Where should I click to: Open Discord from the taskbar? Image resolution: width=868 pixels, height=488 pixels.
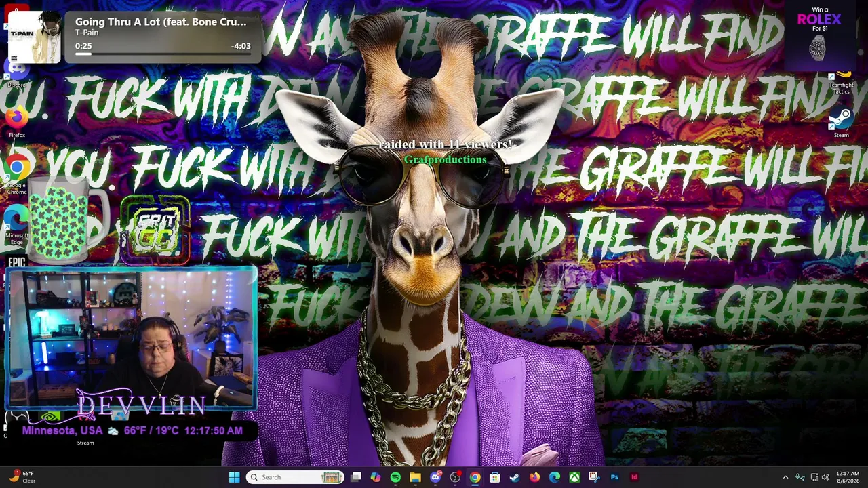click(x=435, y=477)
